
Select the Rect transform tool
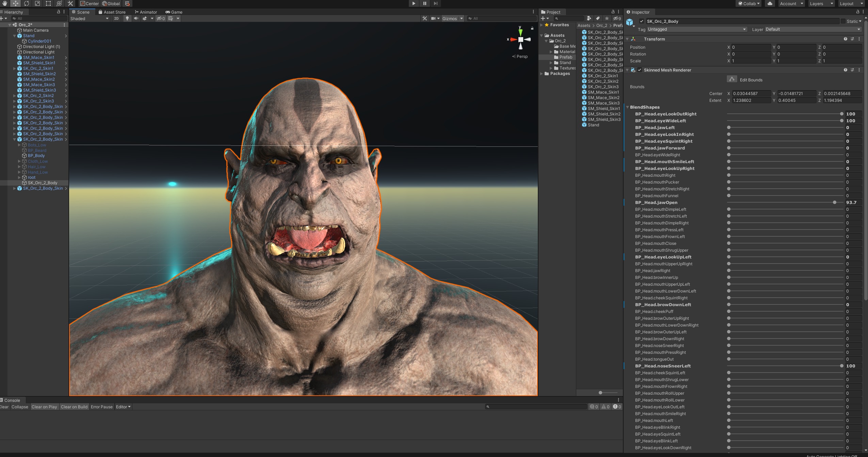48,3
